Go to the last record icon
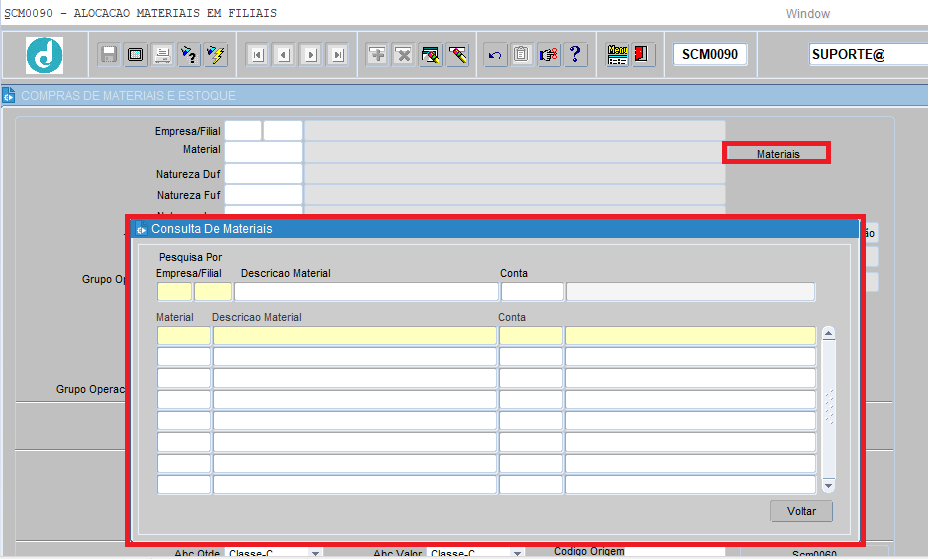The image size is (928, 559). [x=338, y=55]
